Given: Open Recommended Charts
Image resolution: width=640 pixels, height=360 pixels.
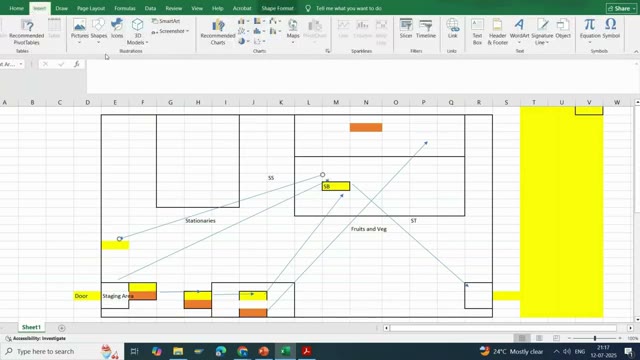Looking at the screenshot, I should (x=218, y=32).
